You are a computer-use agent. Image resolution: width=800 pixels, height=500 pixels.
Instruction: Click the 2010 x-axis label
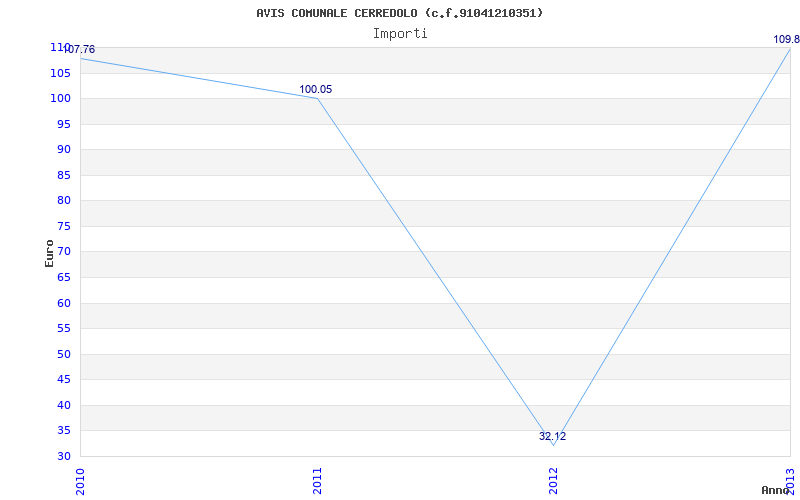click(80, 481)
